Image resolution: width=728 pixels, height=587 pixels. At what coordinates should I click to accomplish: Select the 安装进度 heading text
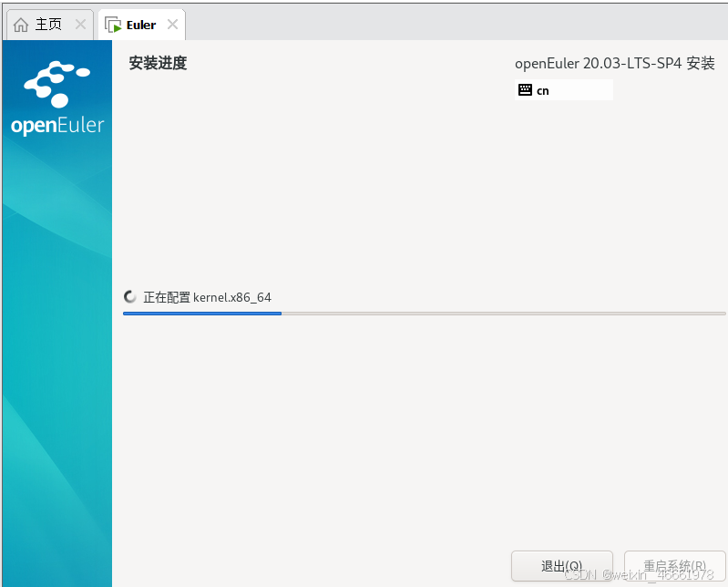click(158, 63)
